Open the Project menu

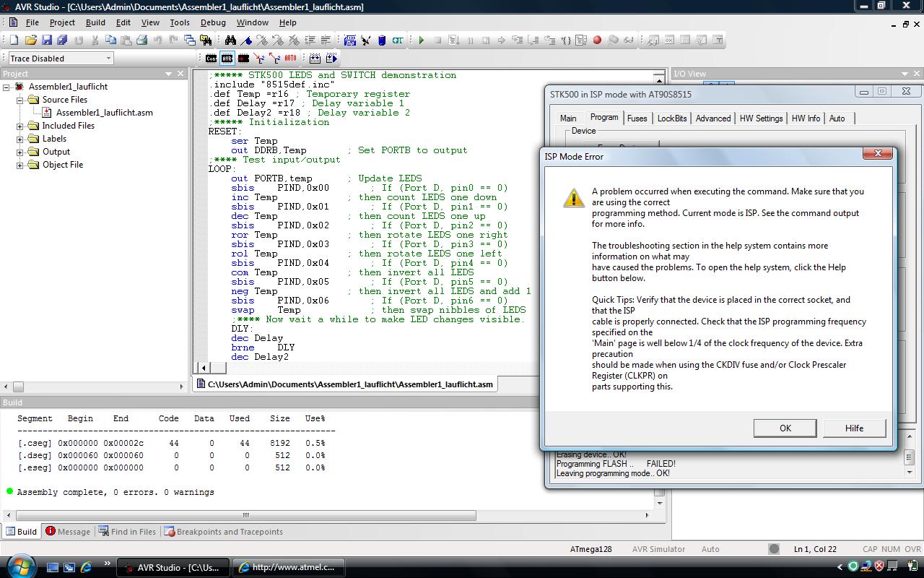[x=61, y=22]
